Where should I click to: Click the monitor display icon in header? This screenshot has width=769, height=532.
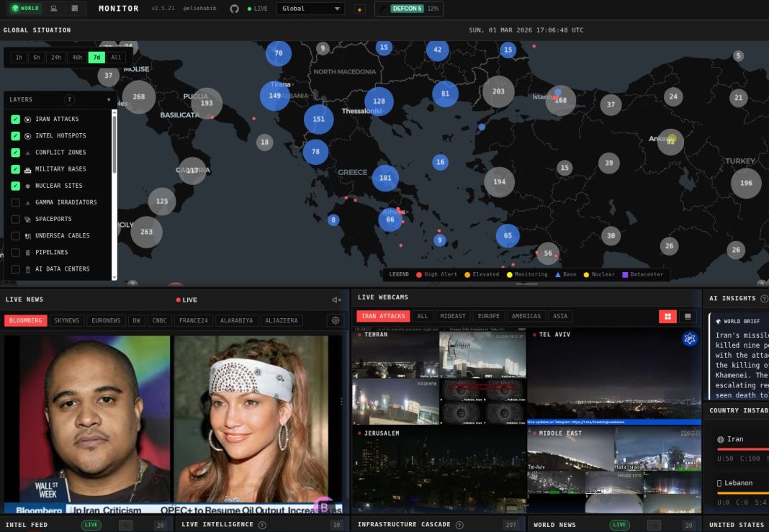click(54, 8)
